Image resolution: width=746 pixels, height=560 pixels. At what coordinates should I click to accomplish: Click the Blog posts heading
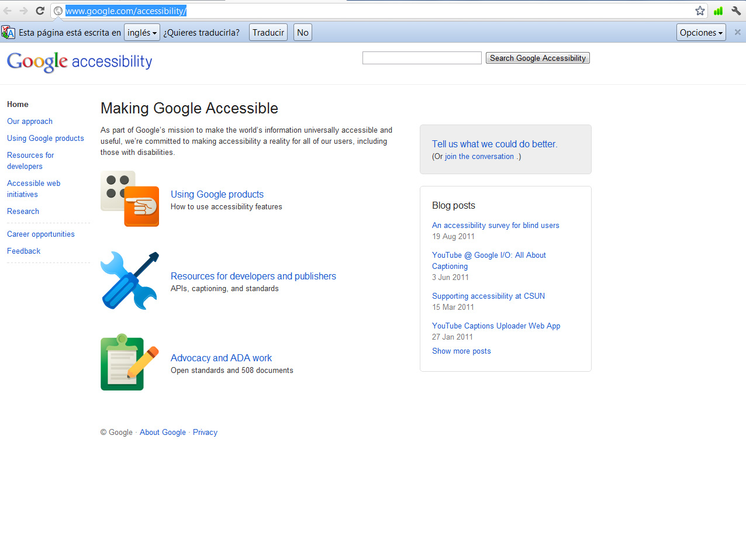454,205
